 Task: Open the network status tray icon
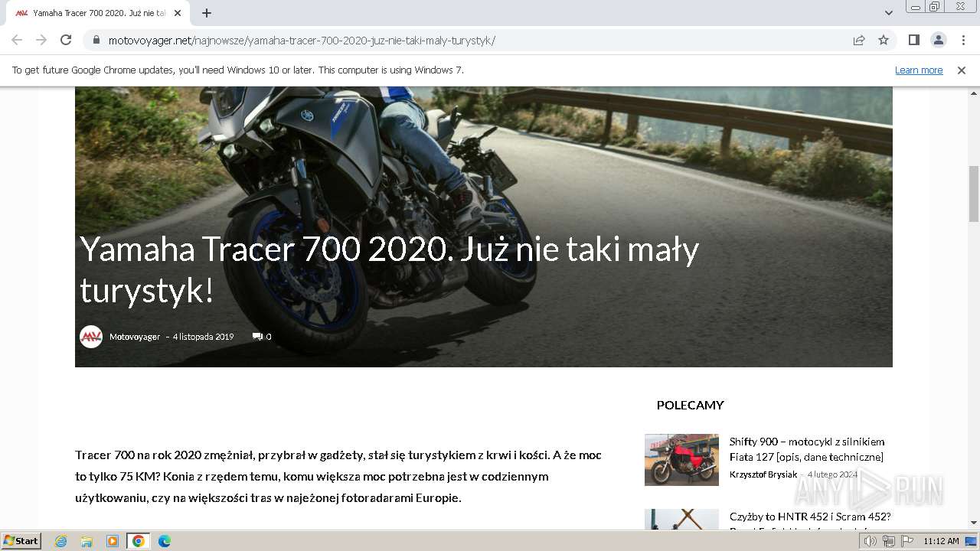889,541
